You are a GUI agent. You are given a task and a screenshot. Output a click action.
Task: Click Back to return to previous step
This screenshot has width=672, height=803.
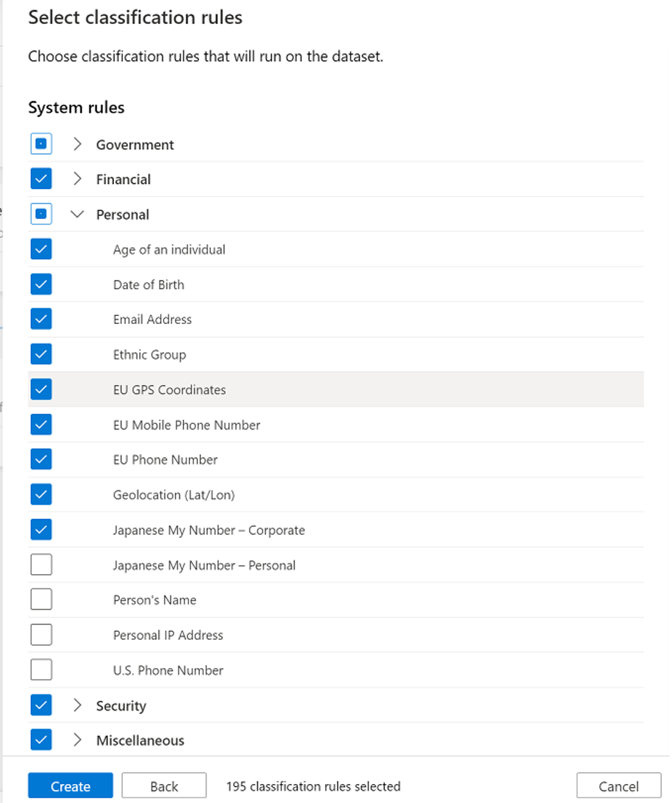point(164,786)
